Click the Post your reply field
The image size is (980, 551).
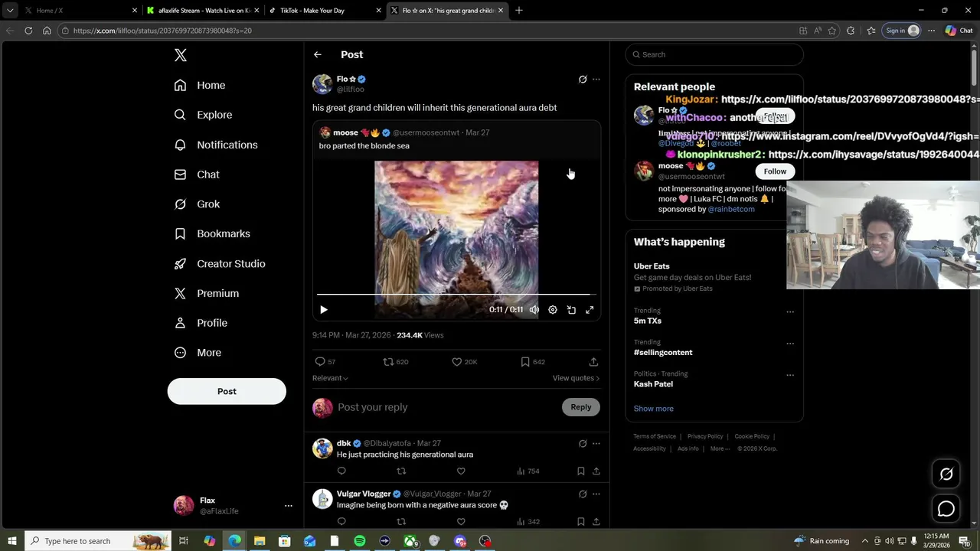pos(447,407)
